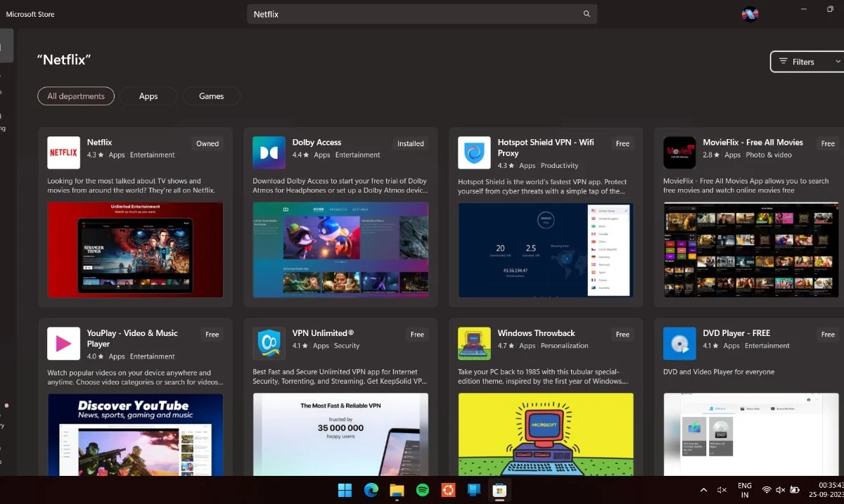Expand the Filters dropdown

tap(806, 62)
